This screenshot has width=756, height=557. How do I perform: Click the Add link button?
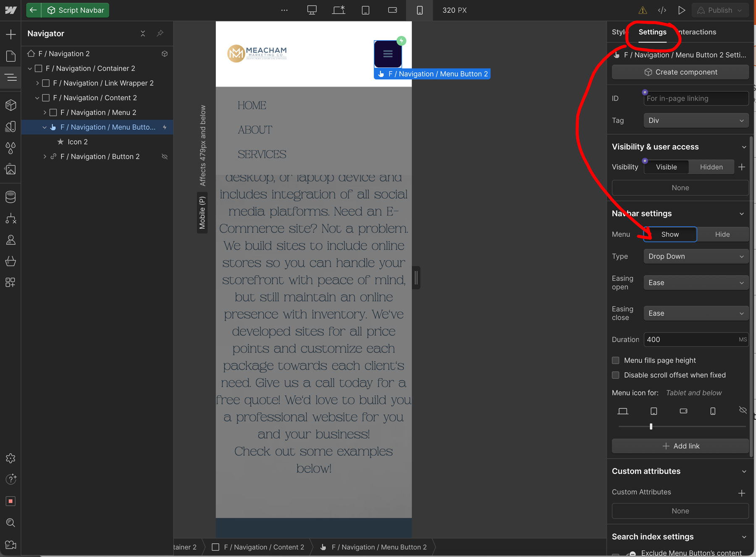[680, 446]
